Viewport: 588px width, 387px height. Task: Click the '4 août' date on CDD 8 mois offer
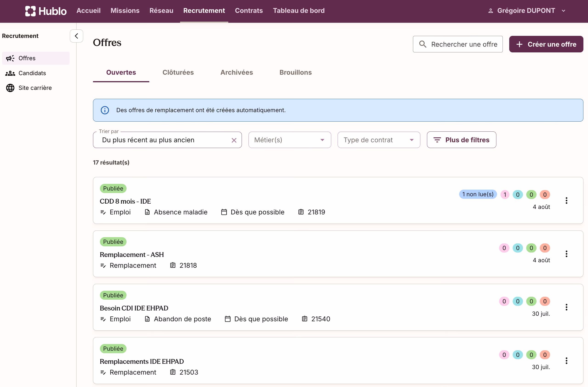coord(541,207)
